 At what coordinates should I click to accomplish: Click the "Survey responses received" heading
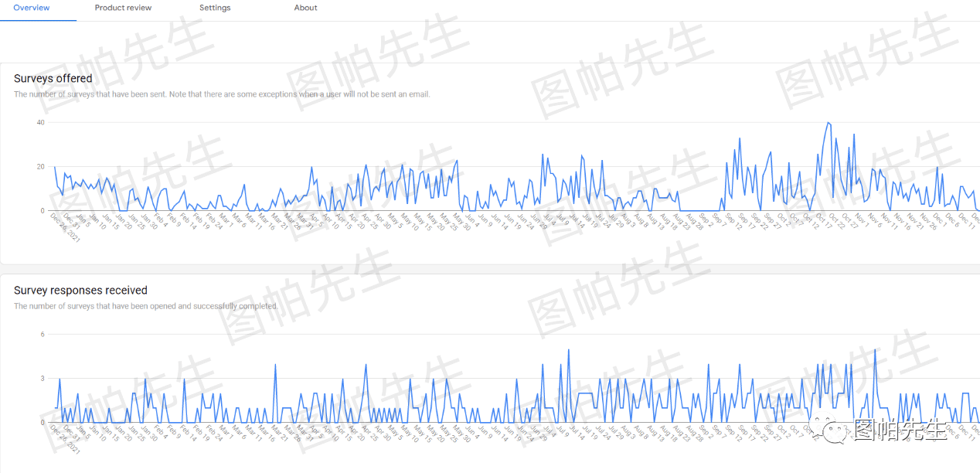pos(80,291)
